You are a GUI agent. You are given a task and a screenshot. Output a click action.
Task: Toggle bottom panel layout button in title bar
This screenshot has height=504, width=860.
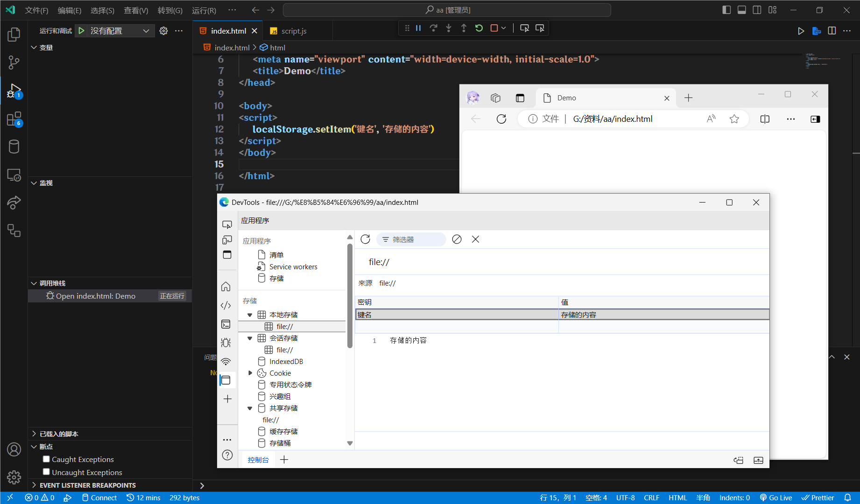pos(742,10)
